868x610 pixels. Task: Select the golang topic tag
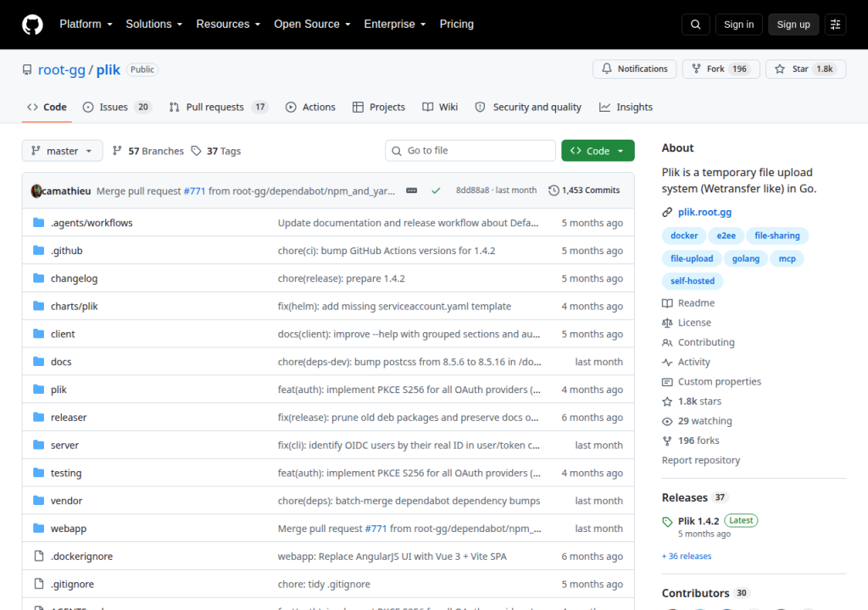(x=745, y=258)
